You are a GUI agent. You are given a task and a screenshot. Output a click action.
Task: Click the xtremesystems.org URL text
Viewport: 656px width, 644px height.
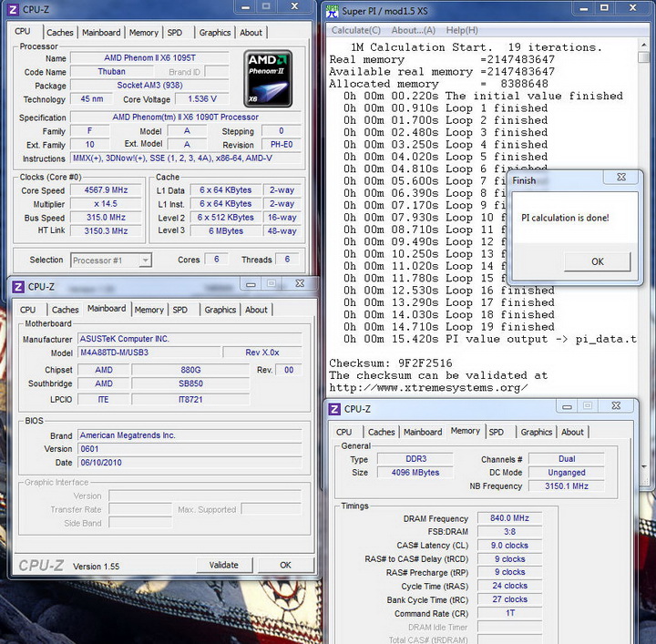(428, 388)
